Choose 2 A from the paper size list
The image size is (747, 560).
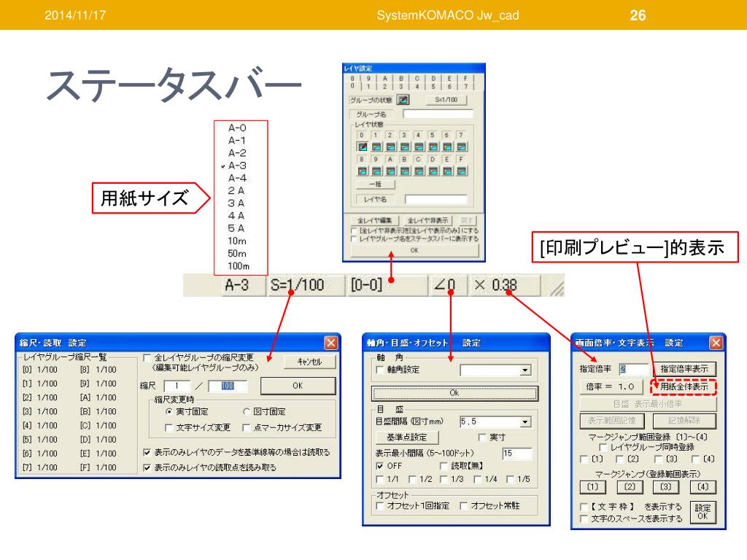(x=236, y=190)
